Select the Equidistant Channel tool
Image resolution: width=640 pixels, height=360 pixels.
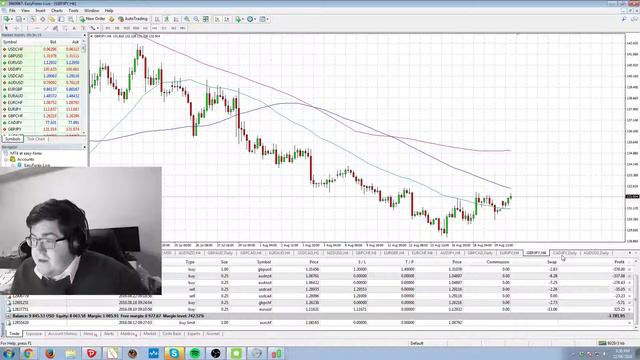tap(55, 28)
